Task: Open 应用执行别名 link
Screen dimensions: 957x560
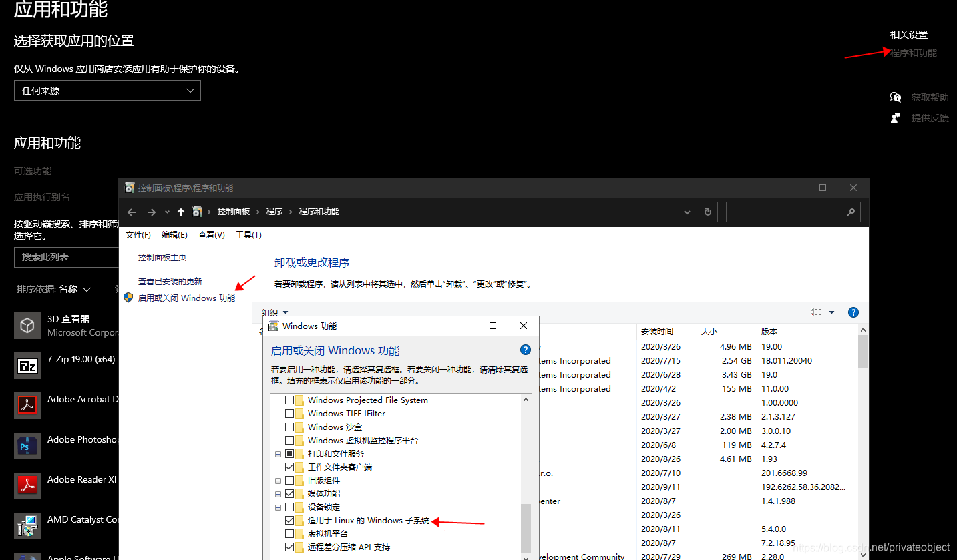Action: click(x=42, y=197)
